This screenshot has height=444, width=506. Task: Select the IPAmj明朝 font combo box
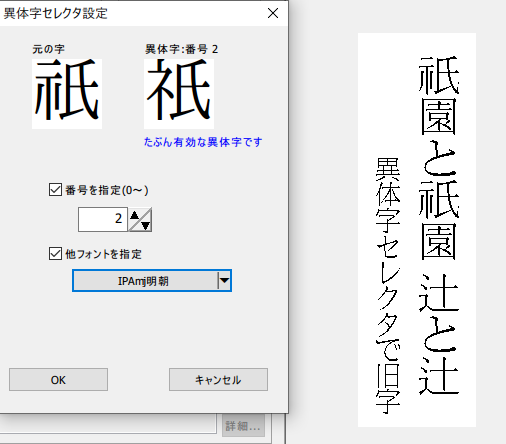(x=152, y=281)
